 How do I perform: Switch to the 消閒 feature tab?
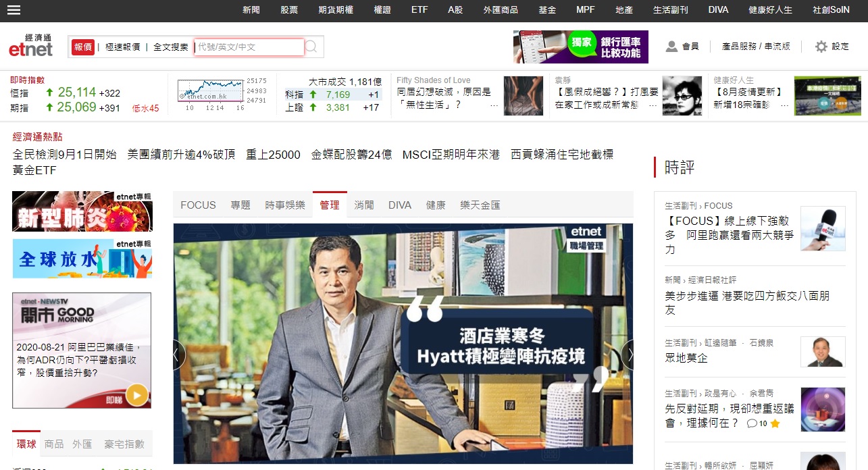click(364, 205)
